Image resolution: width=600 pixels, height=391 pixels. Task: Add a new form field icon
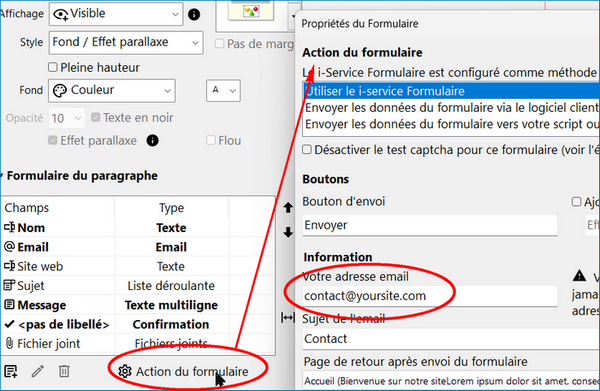click(11, 371)
